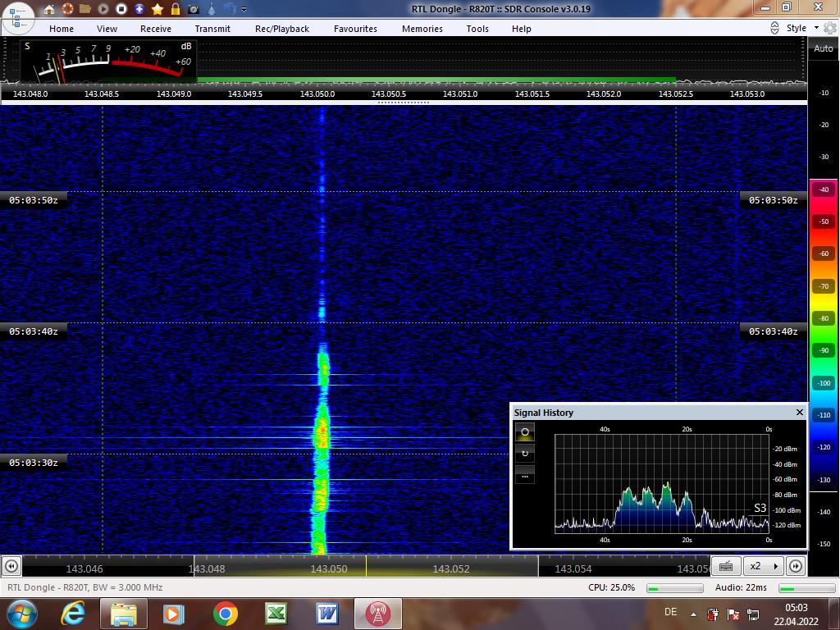This screenshot has width=840, height=630.
Task: Launch Internet Explorer from taskbar
Action: coord(73,614)
